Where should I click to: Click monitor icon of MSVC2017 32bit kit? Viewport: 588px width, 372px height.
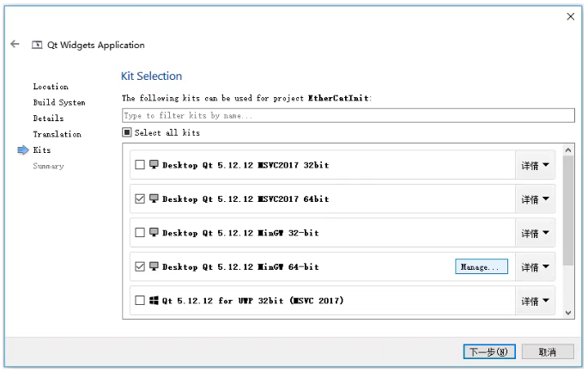pos(154,164)
